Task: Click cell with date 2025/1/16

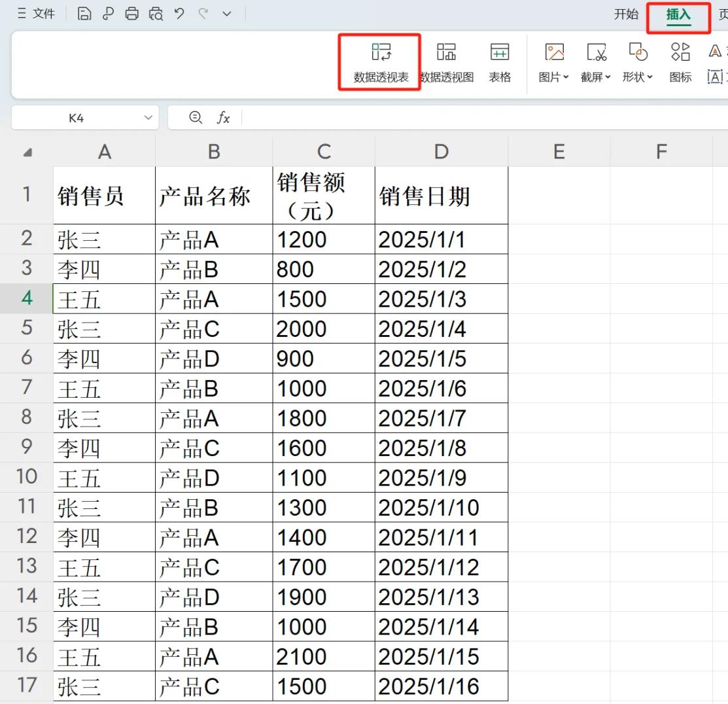Action: pyautogui.click(x=442, y=686)
